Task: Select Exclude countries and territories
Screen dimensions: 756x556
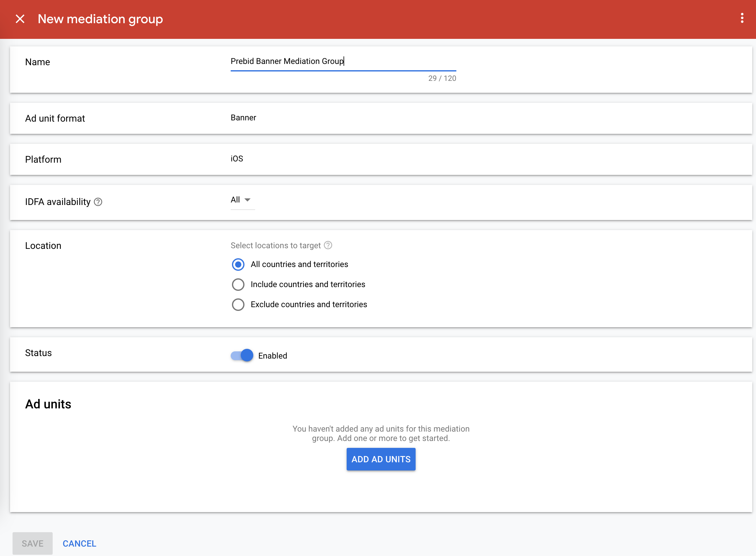Action: pos(238,305)
